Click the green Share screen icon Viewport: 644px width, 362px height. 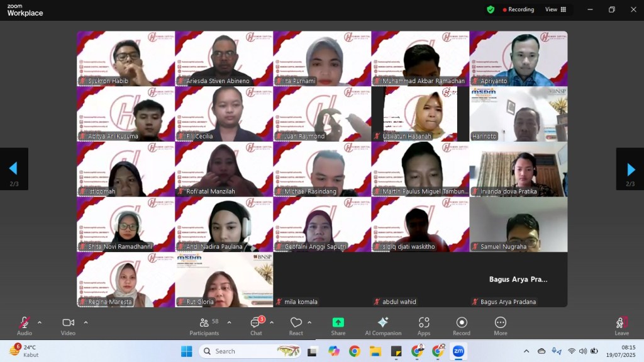[338, 322]
